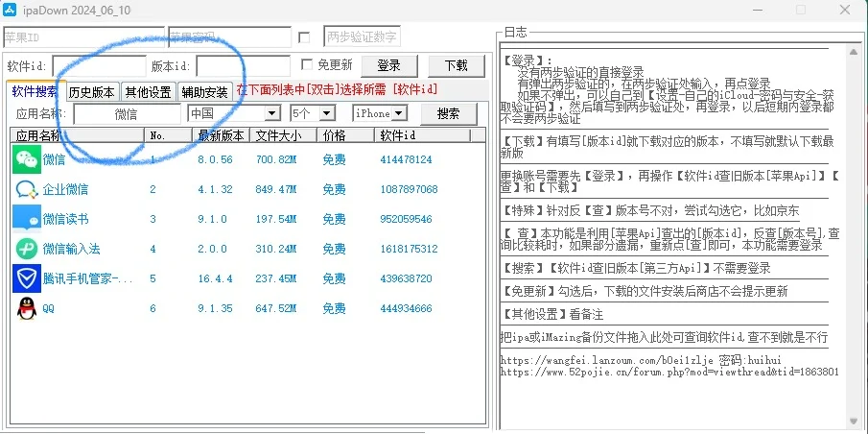Click software id 952059546
Screen dimensions: 868x434
click(x=406, y=220)
